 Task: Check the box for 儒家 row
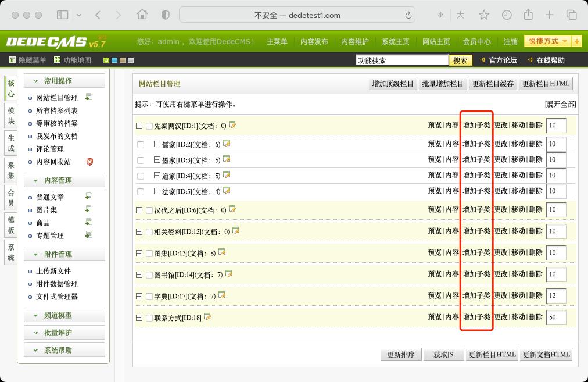[141, 144]
